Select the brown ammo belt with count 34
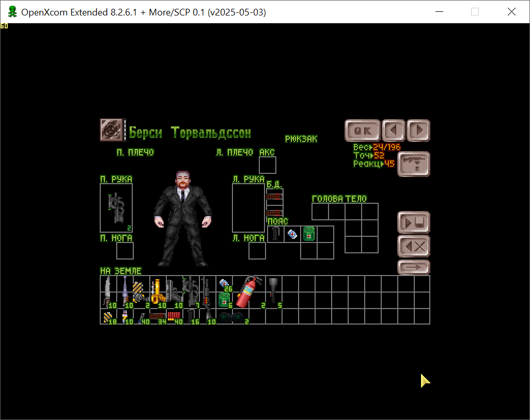The width and height of the screenshot is (530, 420). [157, 317]
